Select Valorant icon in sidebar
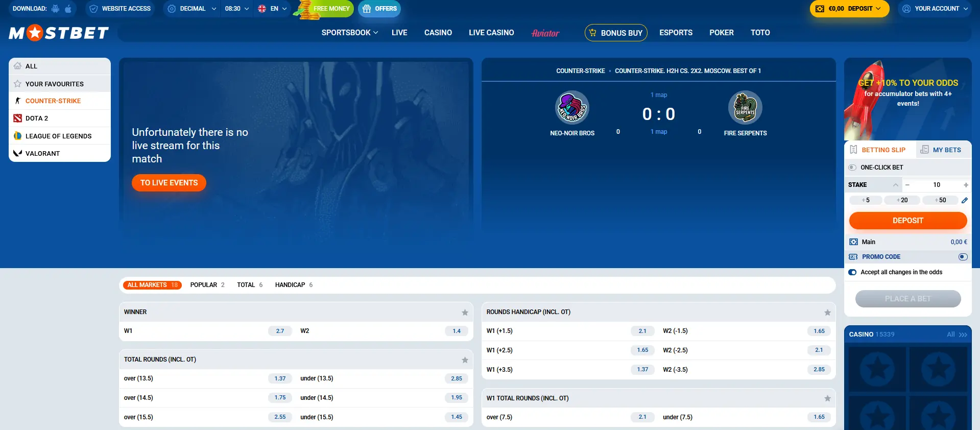 [x=17, y=153]
